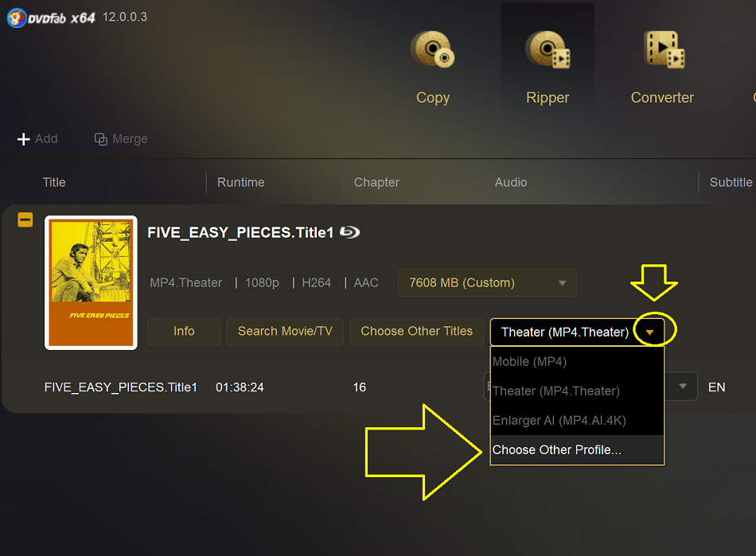Click the chapter count 16
The width and height of the screenshot is (756, 556).
[x=359, y=387]
